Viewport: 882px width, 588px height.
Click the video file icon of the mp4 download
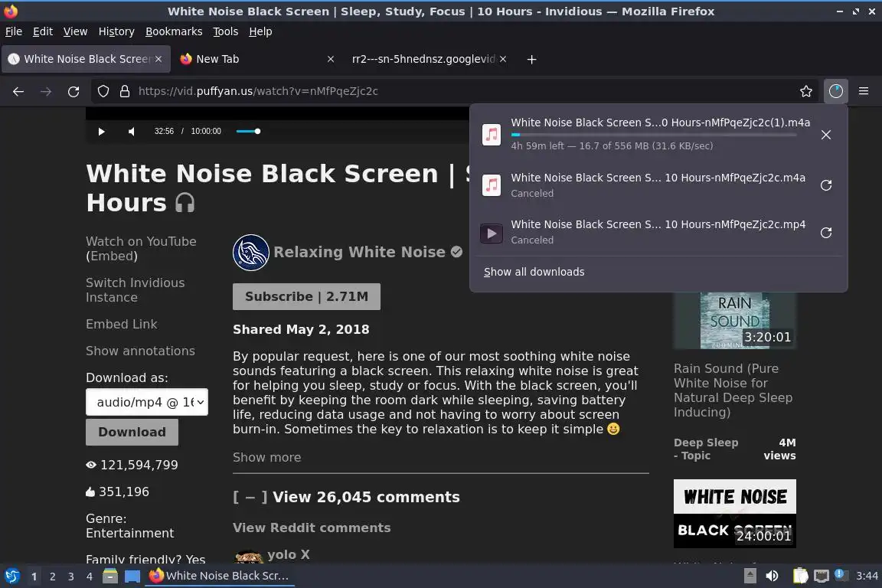pyautogui.click(x=492, y=233)
